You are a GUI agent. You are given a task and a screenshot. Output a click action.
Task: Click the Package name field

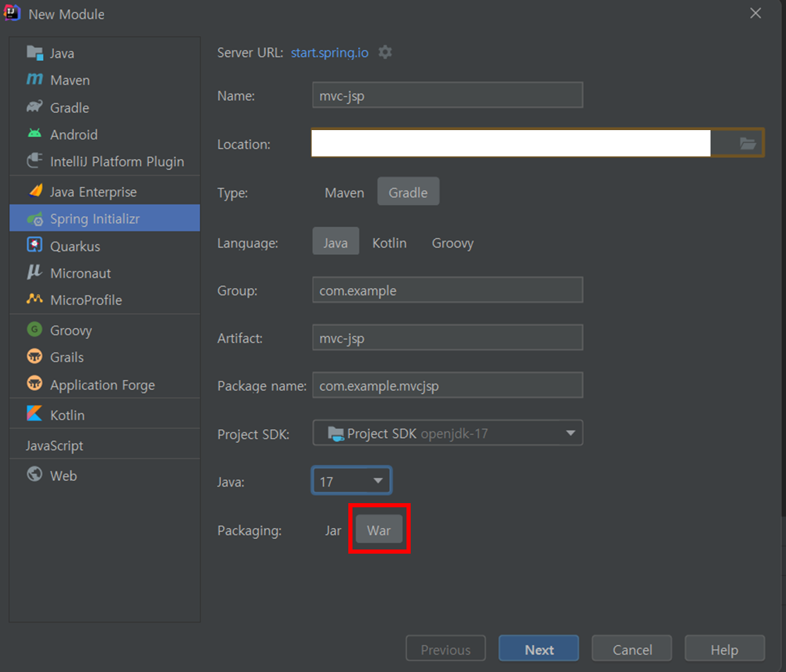coord(447,385)
